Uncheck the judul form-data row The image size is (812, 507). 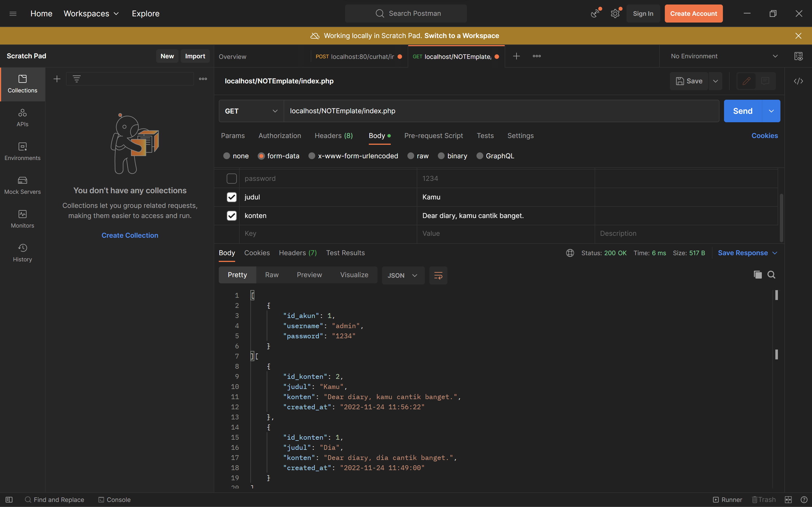pos(231,197)
